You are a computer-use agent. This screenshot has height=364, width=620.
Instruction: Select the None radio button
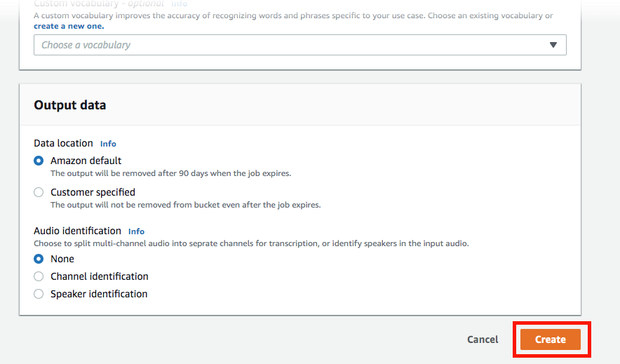(39, 259)
